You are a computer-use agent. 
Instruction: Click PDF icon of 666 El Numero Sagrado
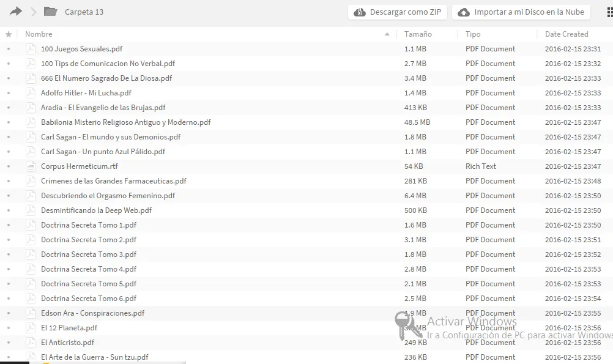31,78
